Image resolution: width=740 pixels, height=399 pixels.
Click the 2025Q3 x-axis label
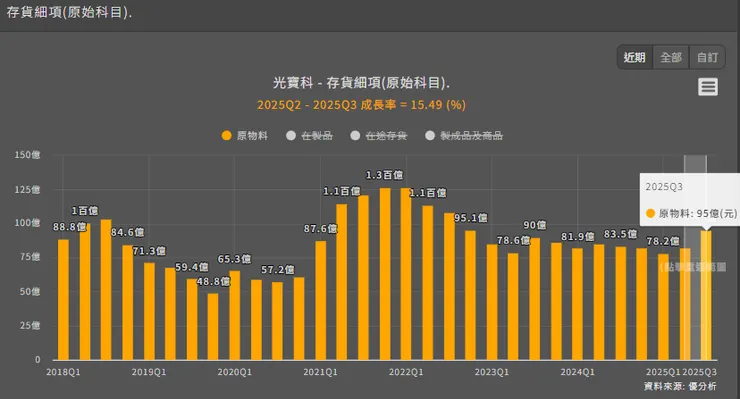point(699,372)
